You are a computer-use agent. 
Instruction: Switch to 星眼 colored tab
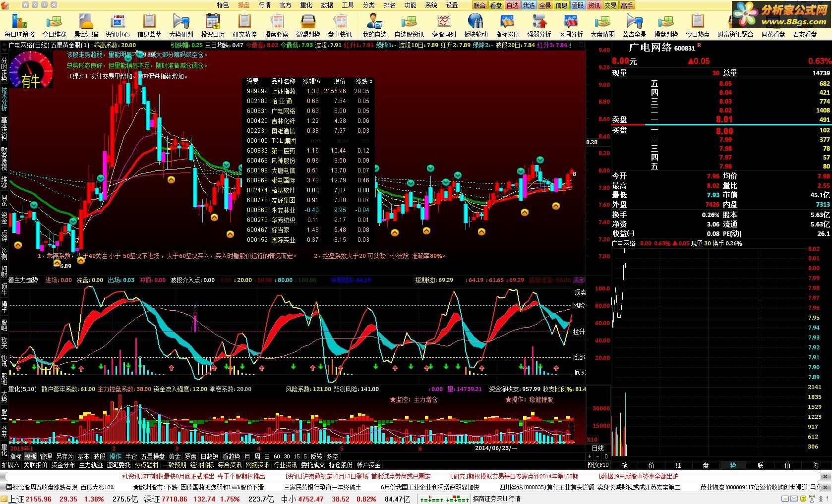578,5
